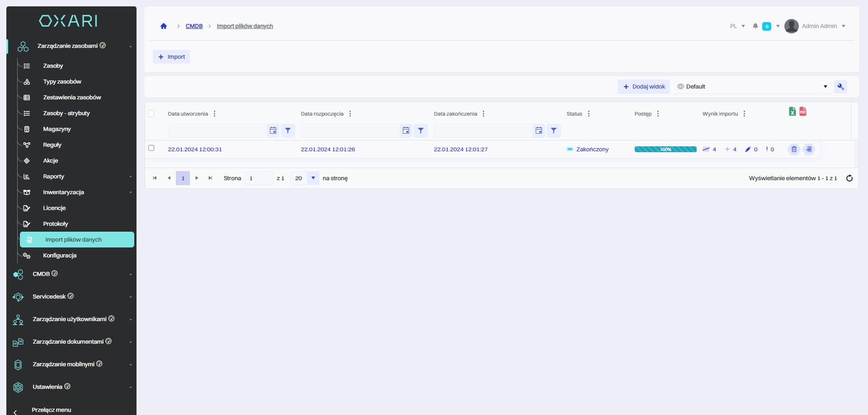868x415 pixels.
Task: Open calendar picker for Data utworzenia filter
Action: [273, 131]
